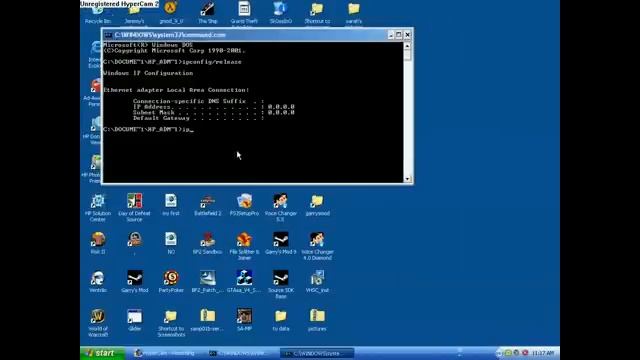Open the 'tv data' folder

click(280, 320)
